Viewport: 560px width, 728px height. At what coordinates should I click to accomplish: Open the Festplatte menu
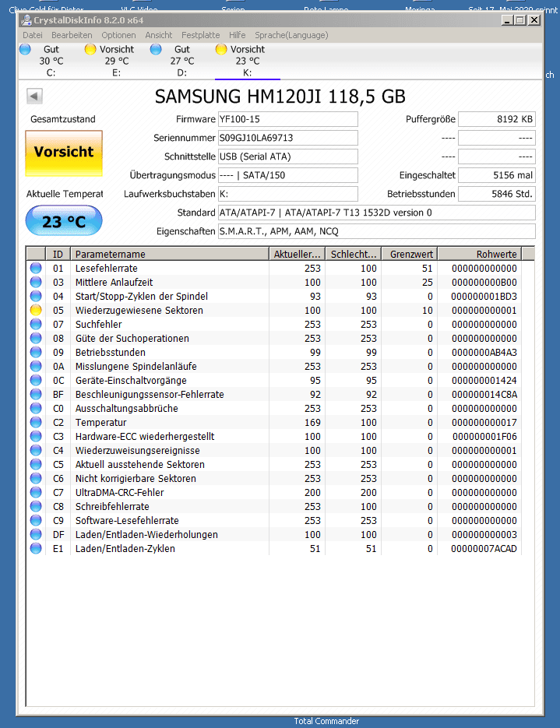coord(201,35)
